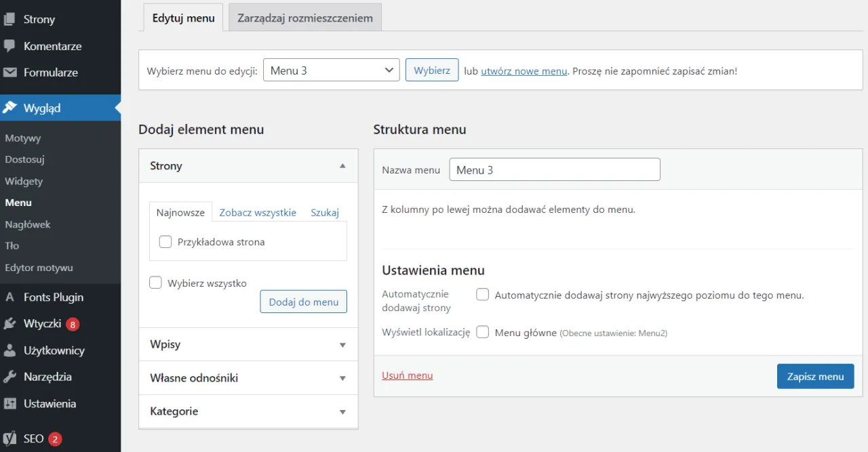
Task: Open the Strony section in the sidebar
Action: (37, 19)
